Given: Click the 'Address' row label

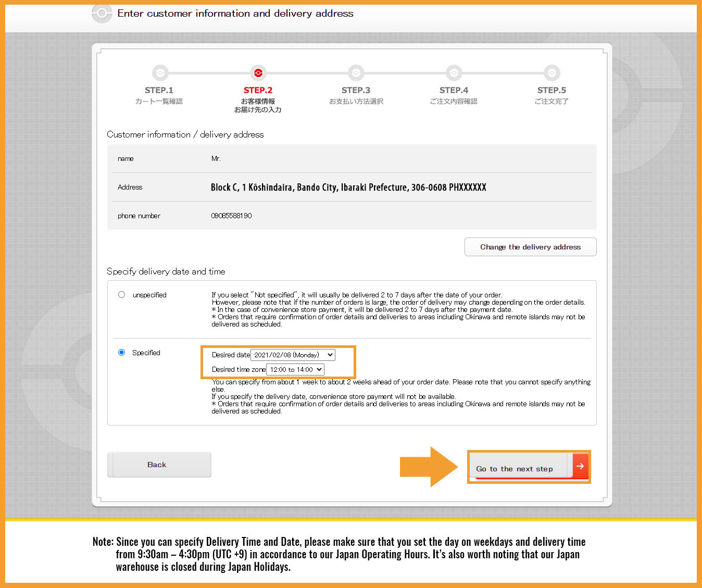Looking at the screenshot, I should click(130, 187).
